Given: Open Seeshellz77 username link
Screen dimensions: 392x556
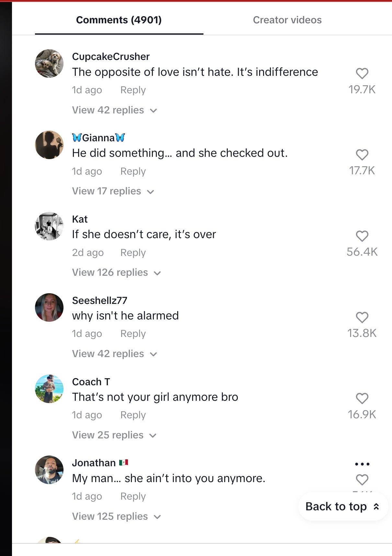Looking at the screenshot, I should (x=99, y=300).
